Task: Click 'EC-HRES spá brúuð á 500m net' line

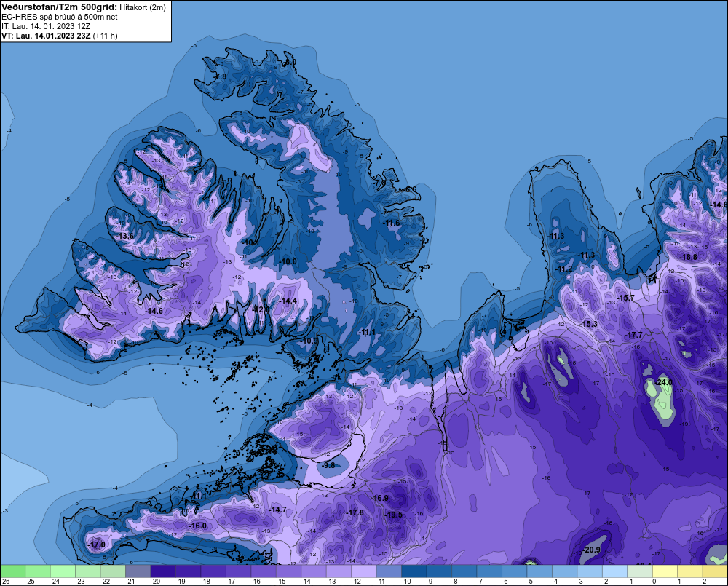Action: point(60,17)
